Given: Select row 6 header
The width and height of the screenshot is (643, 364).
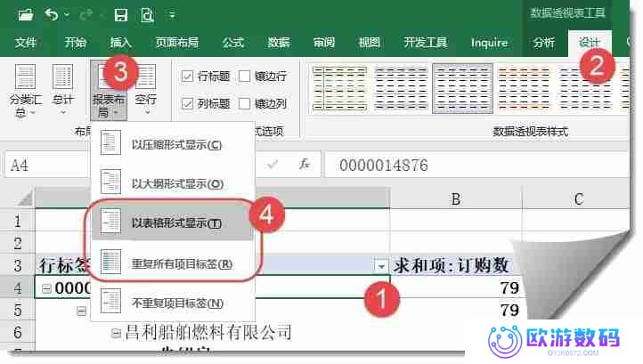Looking at the screenshot, I should tap(18, 332).
